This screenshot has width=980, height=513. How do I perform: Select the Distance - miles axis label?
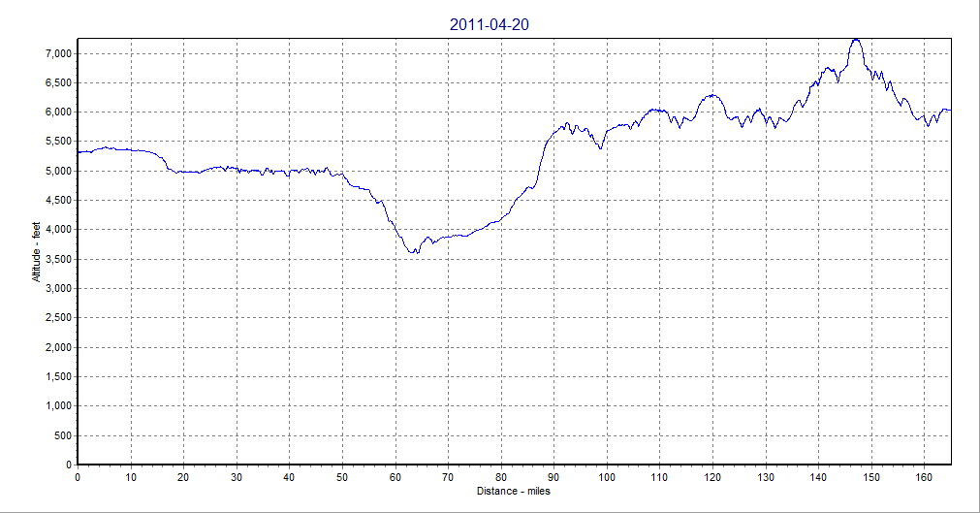coord(514,491)
